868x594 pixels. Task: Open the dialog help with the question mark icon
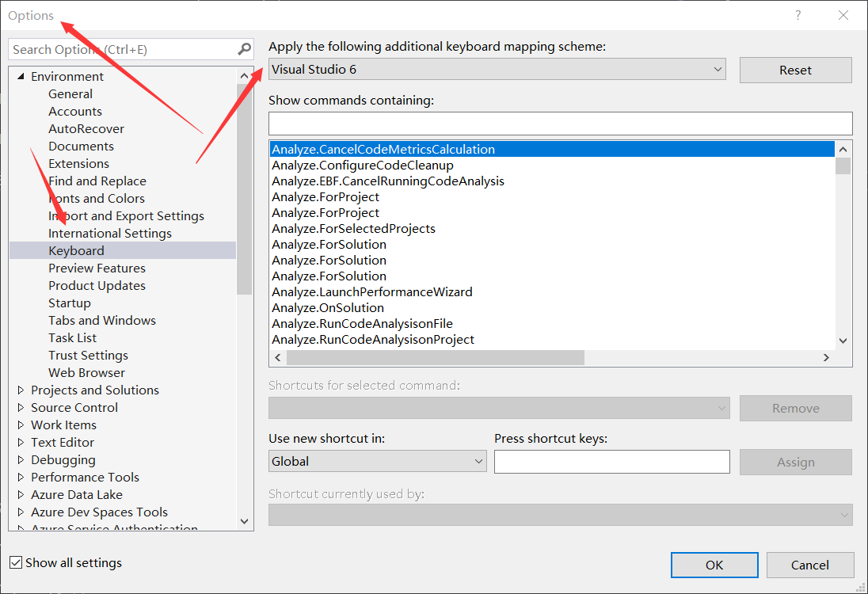(x=798, y=15)
